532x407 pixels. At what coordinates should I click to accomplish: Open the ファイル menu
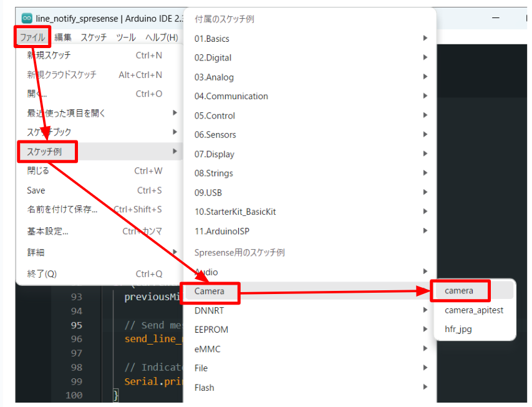32,37
